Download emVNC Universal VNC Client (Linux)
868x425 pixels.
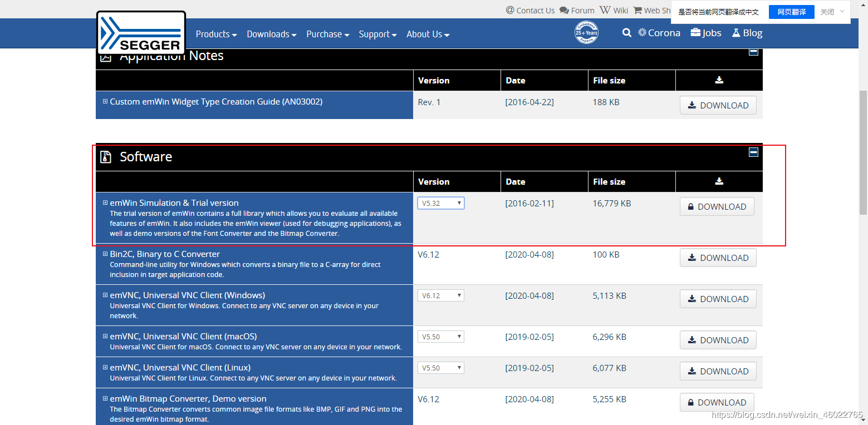tap(718, 371)
